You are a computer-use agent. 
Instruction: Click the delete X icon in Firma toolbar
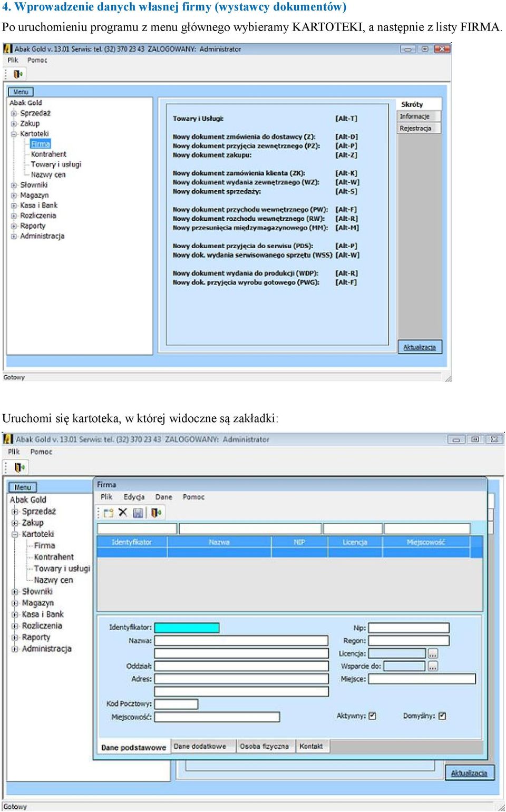tap(123, 512)
